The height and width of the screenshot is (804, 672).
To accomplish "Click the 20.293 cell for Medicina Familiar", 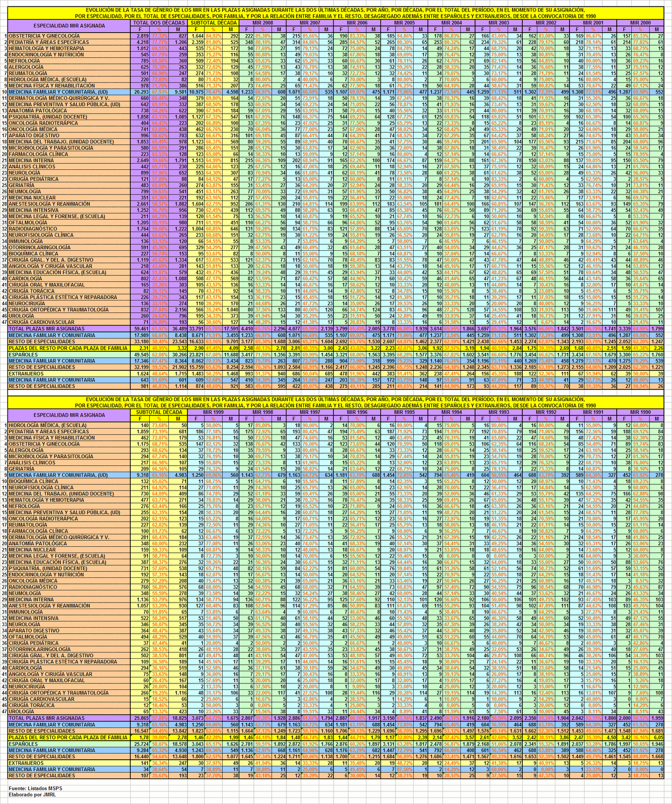I will (x=141, y=92).
